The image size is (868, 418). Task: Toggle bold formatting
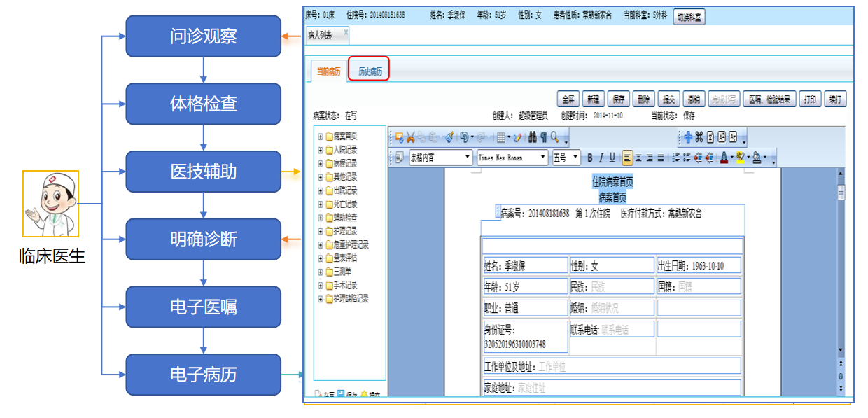pos(590,158)
